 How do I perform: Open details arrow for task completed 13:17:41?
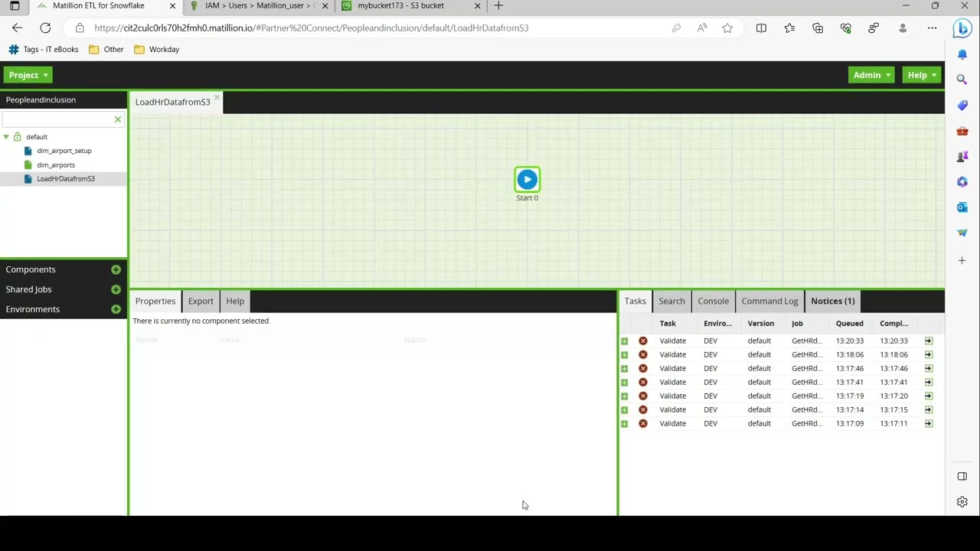pos(929,383)
